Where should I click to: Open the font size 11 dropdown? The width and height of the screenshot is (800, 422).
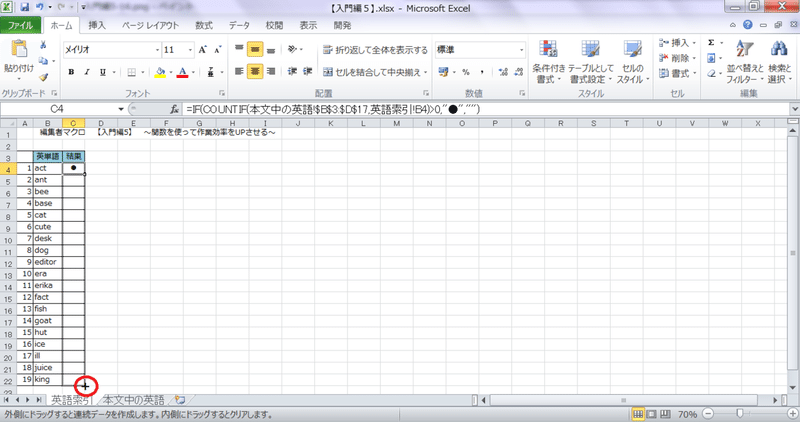coord(190,50)
